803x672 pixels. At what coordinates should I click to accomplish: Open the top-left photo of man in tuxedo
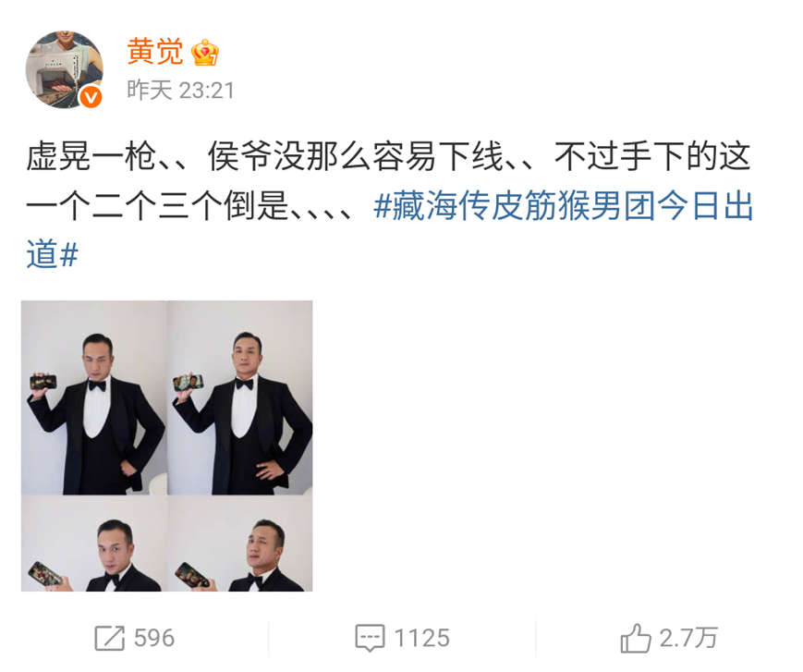point(93,397)
